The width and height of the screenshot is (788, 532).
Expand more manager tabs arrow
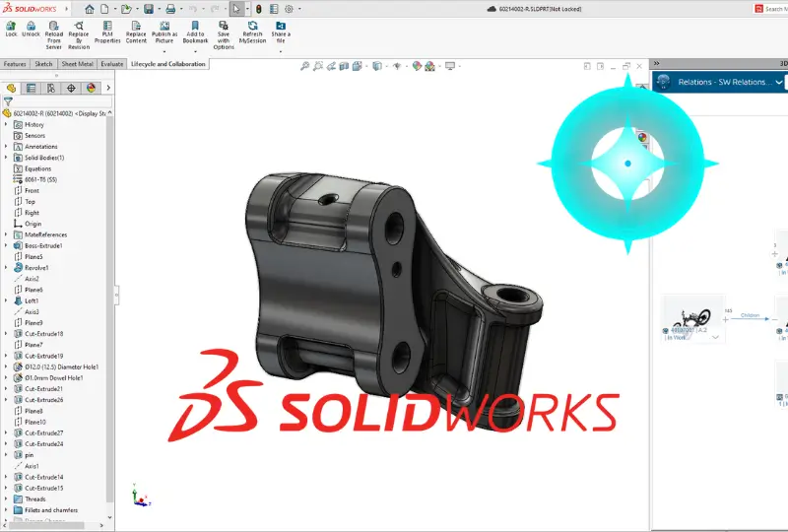point(108,88)
